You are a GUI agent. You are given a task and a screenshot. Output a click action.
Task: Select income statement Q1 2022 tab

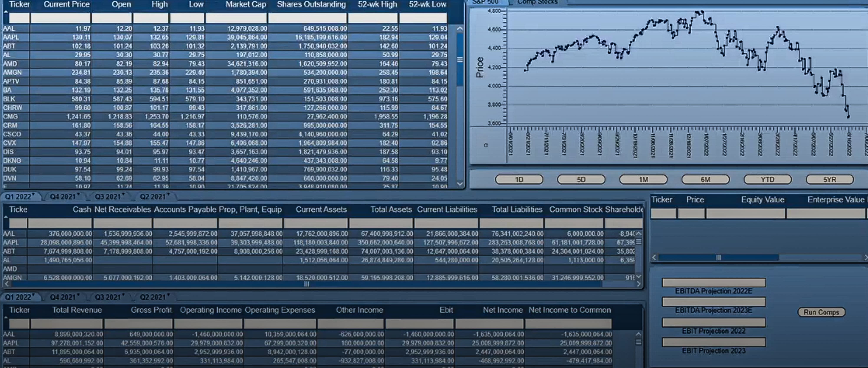point(20,297)
